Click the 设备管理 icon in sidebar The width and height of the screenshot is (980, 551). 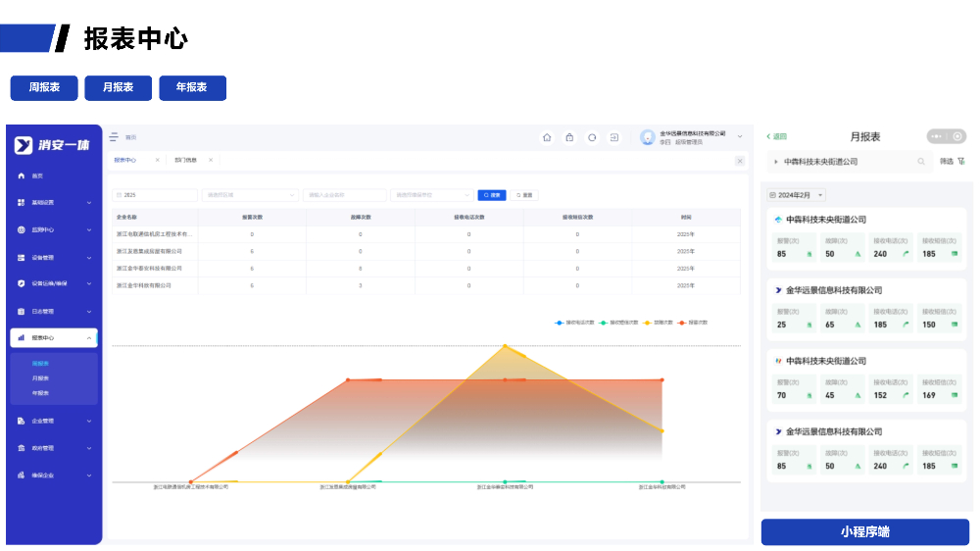(22, 258)
